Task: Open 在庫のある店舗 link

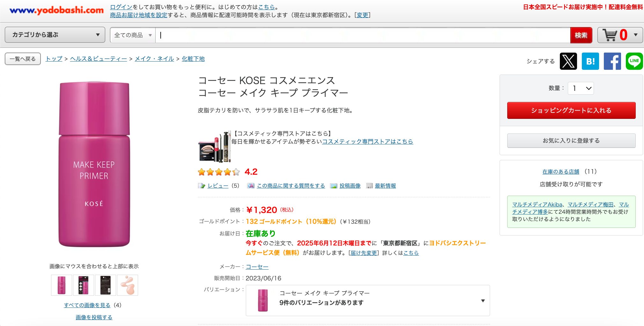Action: click(561, 172)
